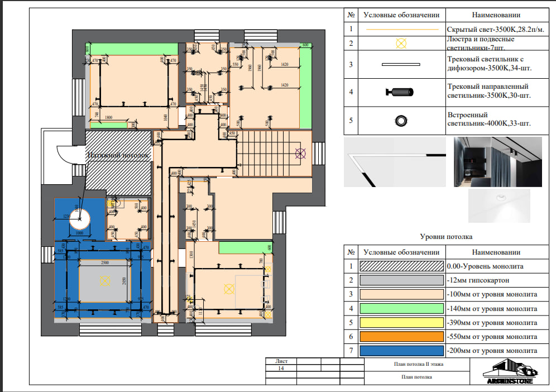Screen dimensions: 556x392
Task: Click '-390мм от уровня монолита' label
Action: (x=492, y=323)
